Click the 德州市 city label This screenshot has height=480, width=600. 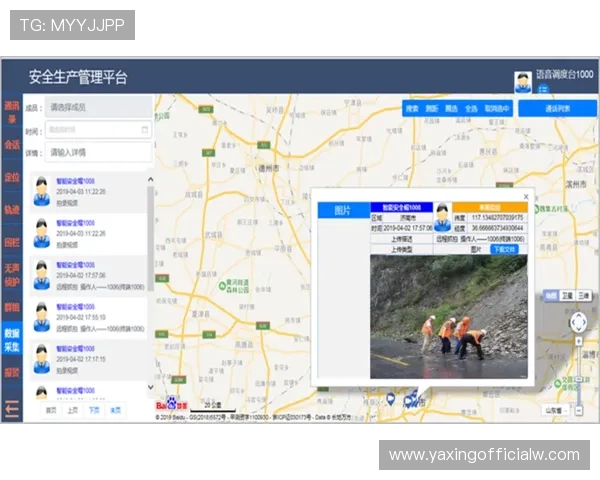(x=269, y=168)
